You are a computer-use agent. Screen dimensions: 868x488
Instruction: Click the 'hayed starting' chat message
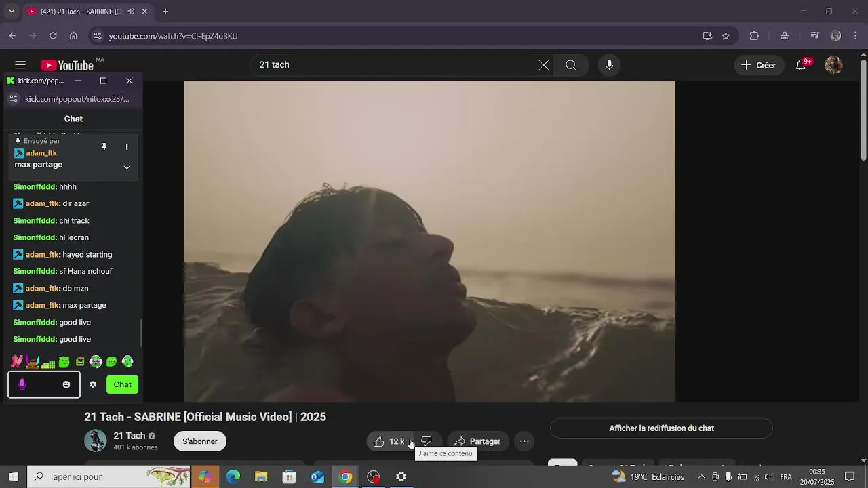[x=87, y=255]
